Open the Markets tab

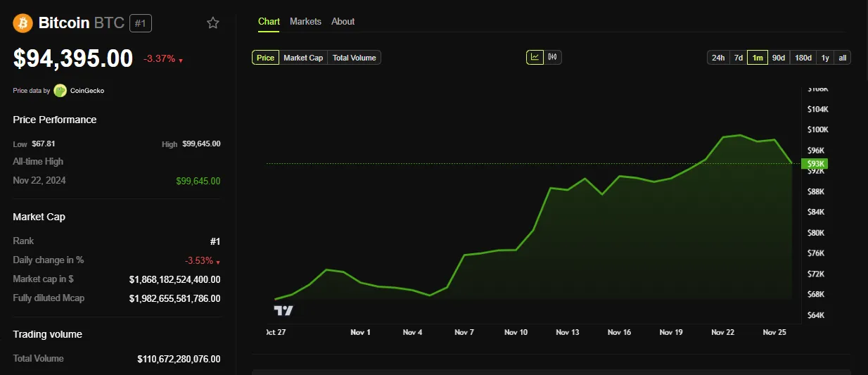305,22
